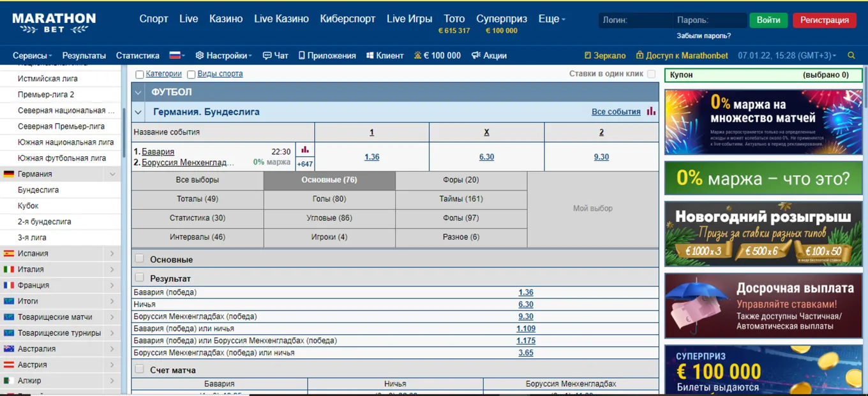Open the Сервисы dropdown

pos(33,55)
